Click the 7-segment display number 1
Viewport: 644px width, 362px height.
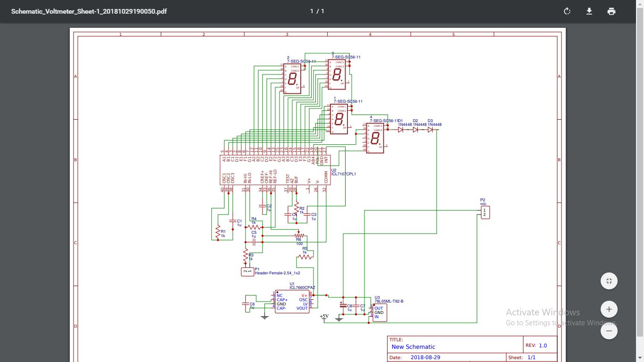pos(339,119)
